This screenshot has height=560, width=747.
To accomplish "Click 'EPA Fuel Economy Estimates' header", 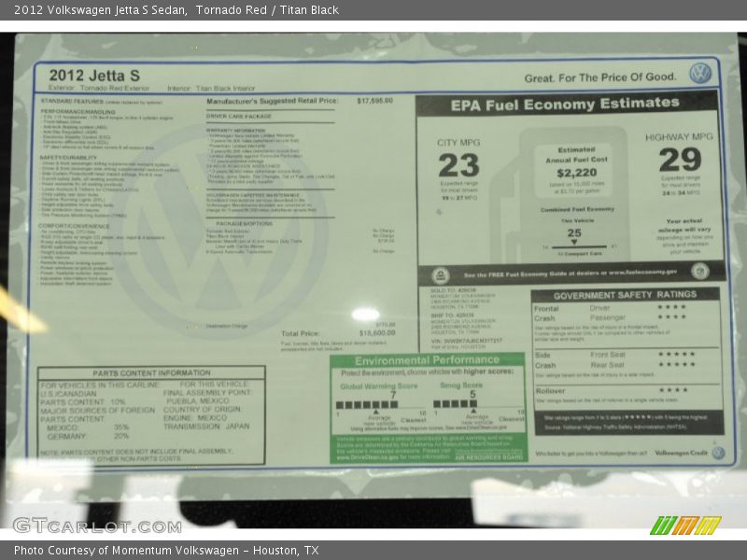I will pyautogui.click(x=565, y=104).
